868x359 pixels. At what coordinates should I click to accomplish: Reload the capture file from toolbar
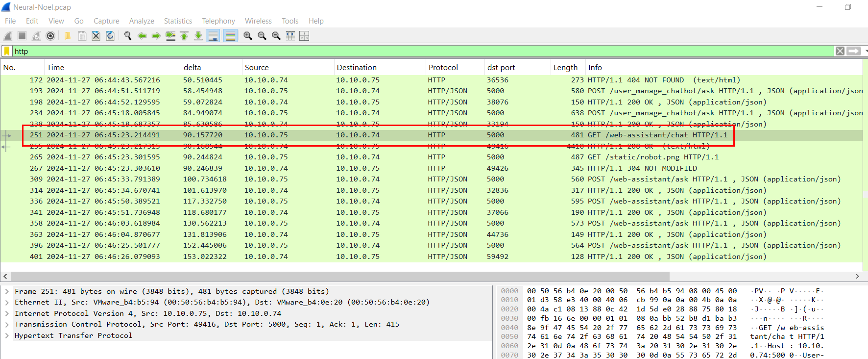(110, 36)
